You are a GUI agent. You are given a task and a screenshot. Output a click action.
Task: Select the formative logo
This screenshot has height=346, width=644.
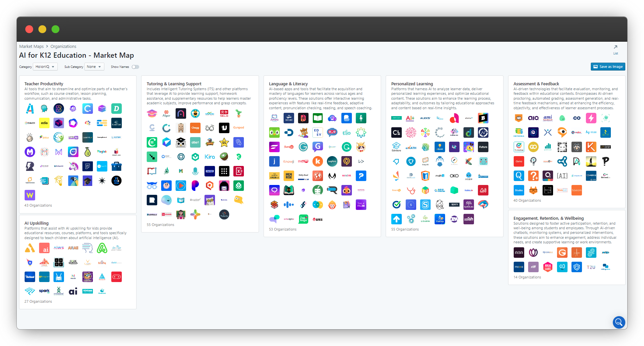pyautogui.click(x=519, y=147)
